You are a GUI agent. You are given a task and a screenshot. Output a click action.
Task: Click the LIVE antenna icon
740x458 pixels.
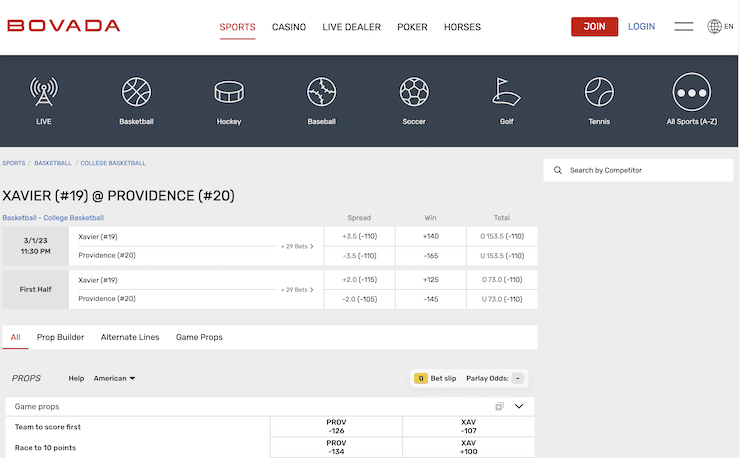tap(44, 93)
